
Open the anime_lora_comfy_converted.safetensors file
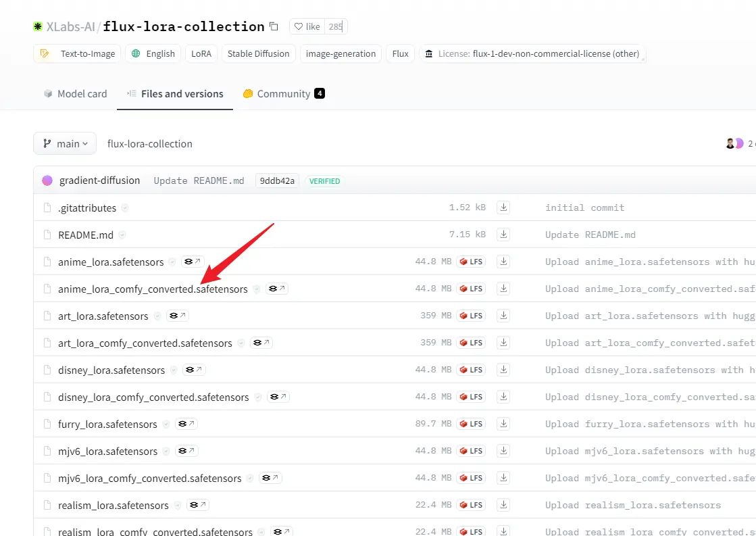coord(153,289)
